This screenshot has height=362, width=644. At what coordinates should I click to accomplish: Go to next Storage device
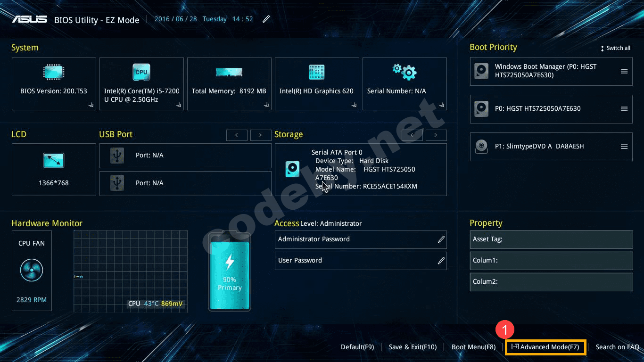(x=436, y=135)
